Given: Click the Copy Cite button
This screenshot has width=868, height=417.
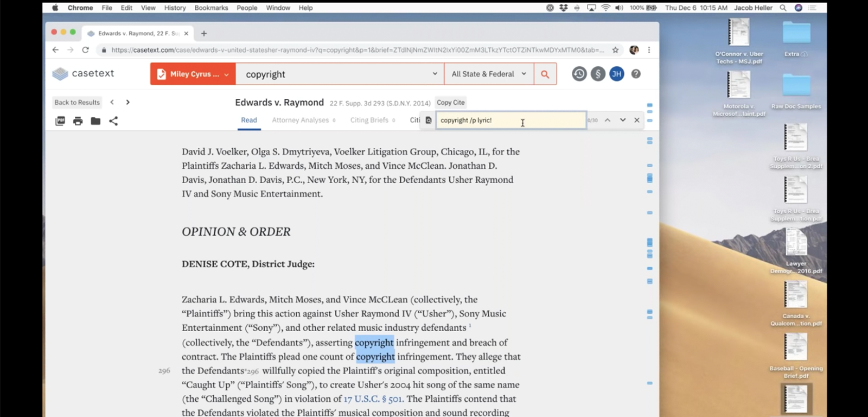Looking at the screenshot, I should pos(451,102).
